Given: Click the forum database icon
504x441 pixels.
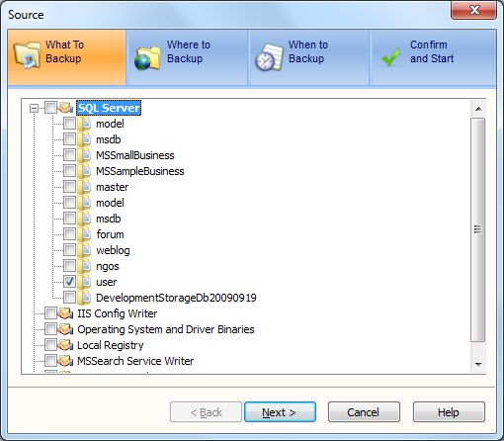Looking at the screenshot, I should click(84, 234).
